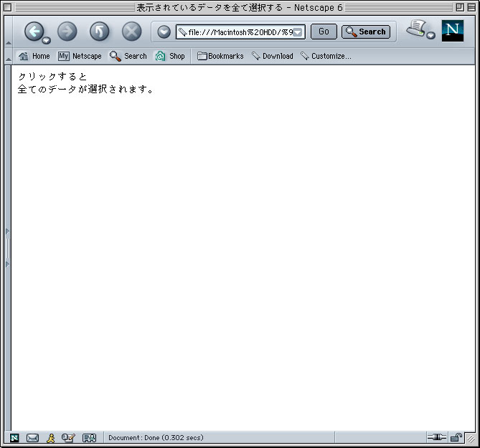The width and height of the screenshot is (480, 448).
Task: Click the Go button
Action: tap(324, 32)
